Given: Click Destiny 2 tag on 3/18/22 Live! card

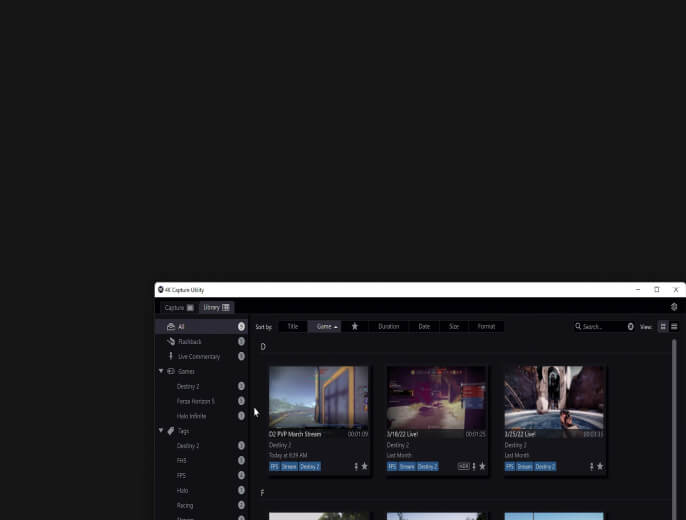Looking at the screenshot, I should [x=427, y=467].
